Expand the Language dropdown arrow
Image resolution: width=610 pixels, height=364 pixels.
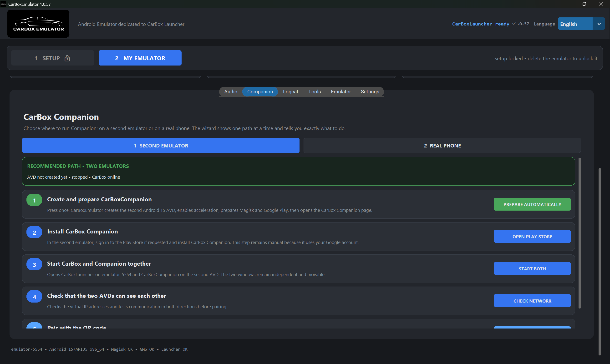pyautogui.click(x=599, y=24)
